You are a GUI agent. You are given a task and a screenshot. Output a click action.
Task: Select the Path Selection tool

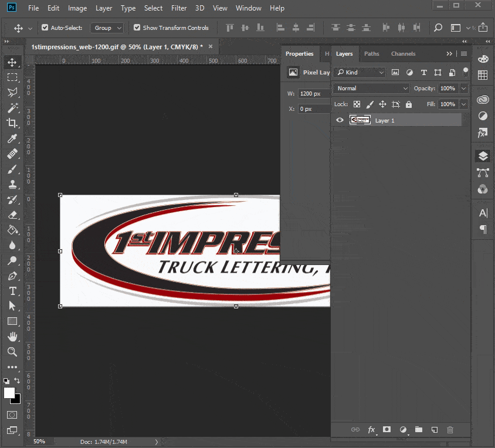[12, 306]
